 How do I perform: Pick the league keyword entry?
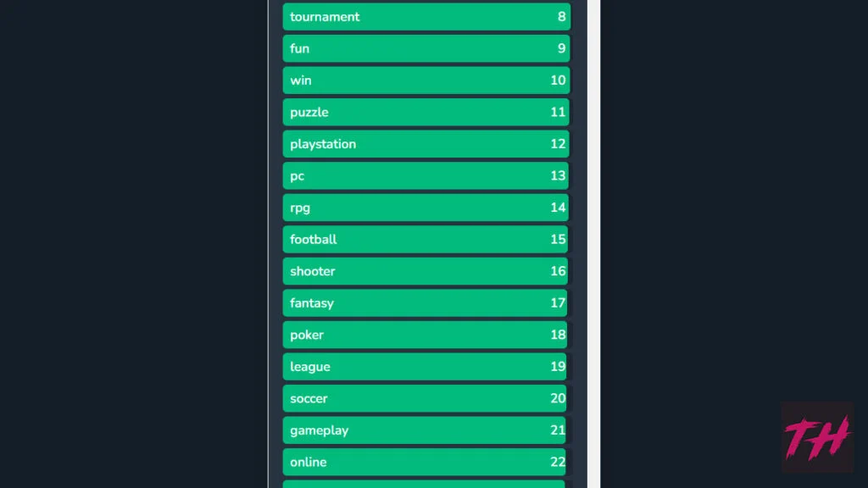(x=425, y=367)
